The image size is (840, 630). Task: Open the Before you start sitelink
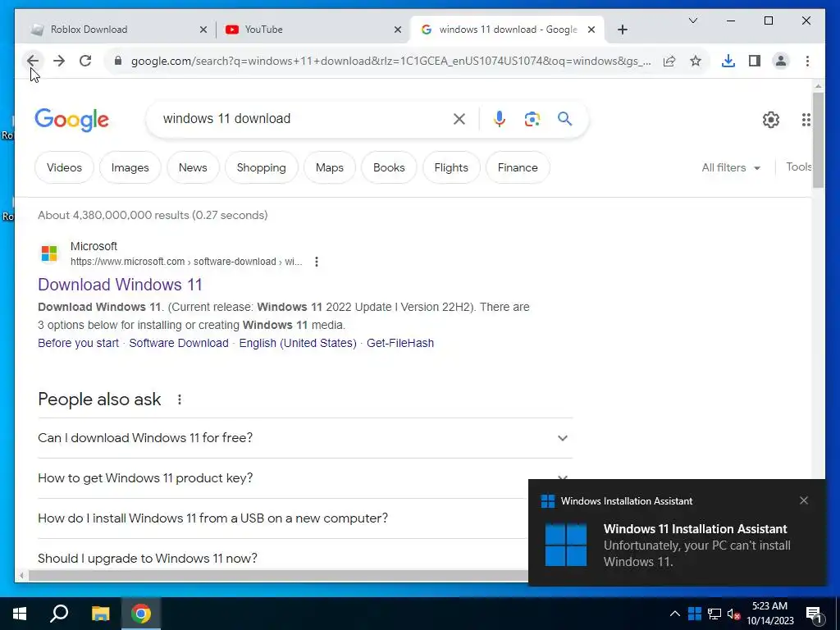click(78, 344)
